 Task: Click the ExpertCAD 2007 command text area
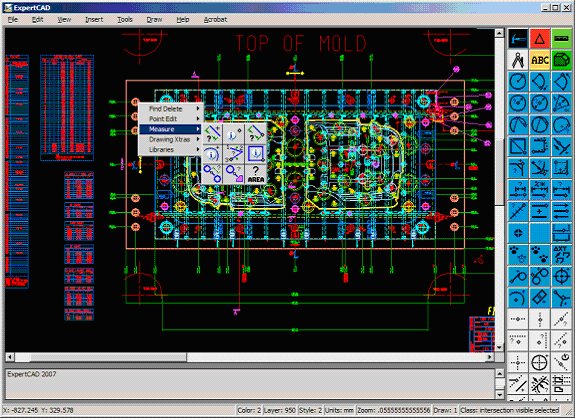(249, 384)
